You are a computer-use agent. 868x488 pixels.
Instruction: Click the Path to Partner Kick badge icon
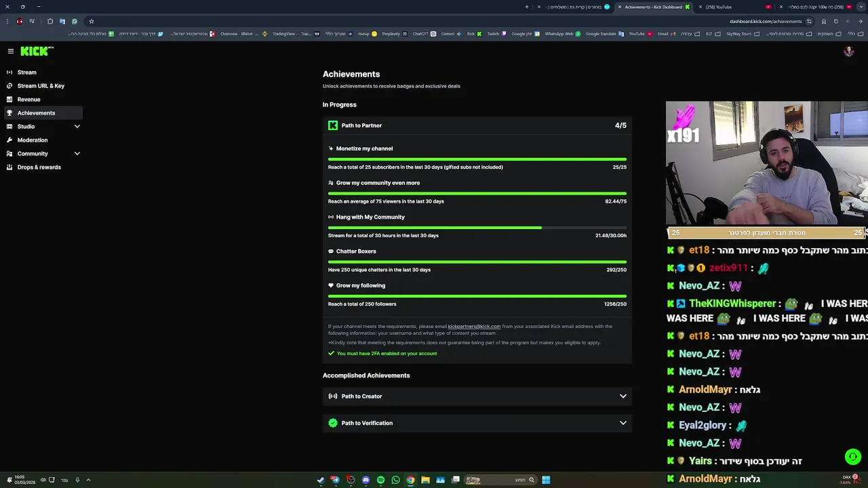click(333, 125)
